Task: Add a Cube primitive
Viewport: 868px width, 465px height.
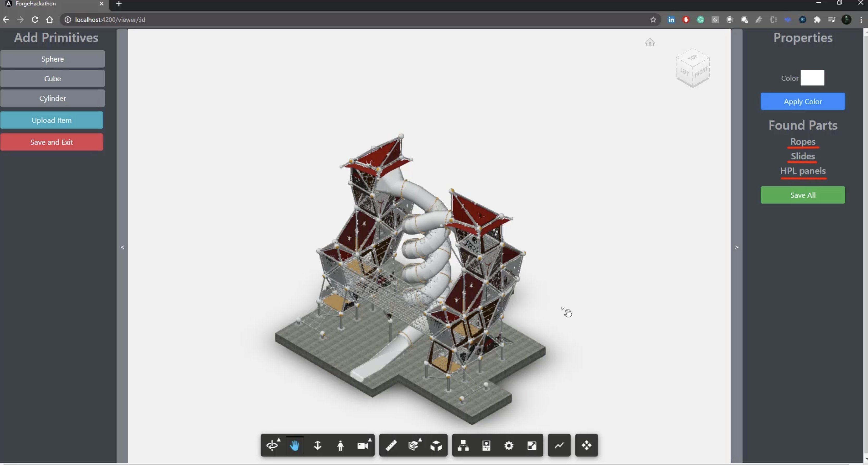Action: coord(53,78)
